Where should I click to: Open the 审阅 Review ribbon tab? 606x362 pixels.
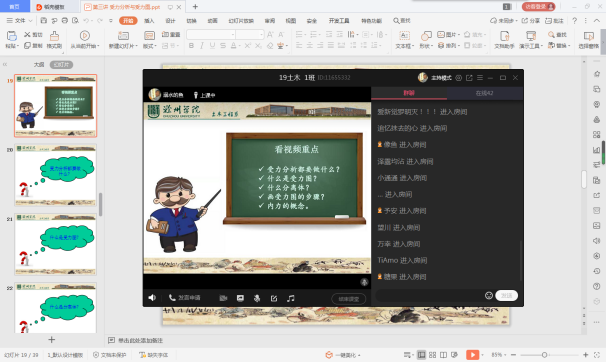tap(270, 20)
